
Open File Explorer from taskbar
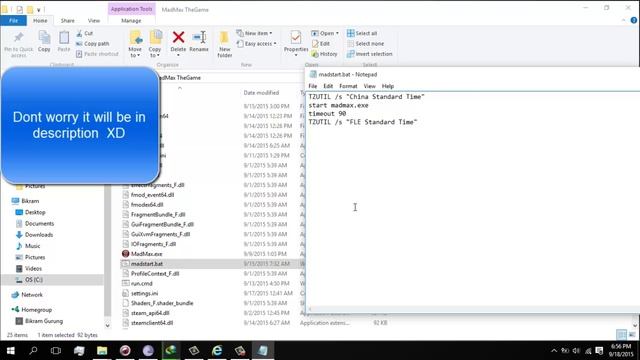click(102, 351)
